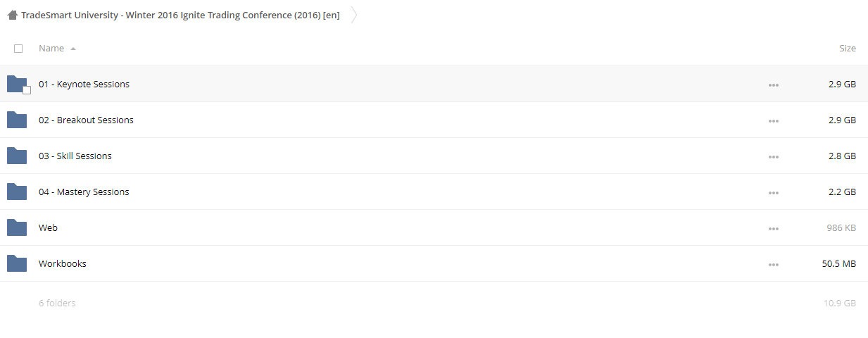This screenshot has width=868, height=338.
Task: Open the Web folder icon
Action: click(17, 227)
